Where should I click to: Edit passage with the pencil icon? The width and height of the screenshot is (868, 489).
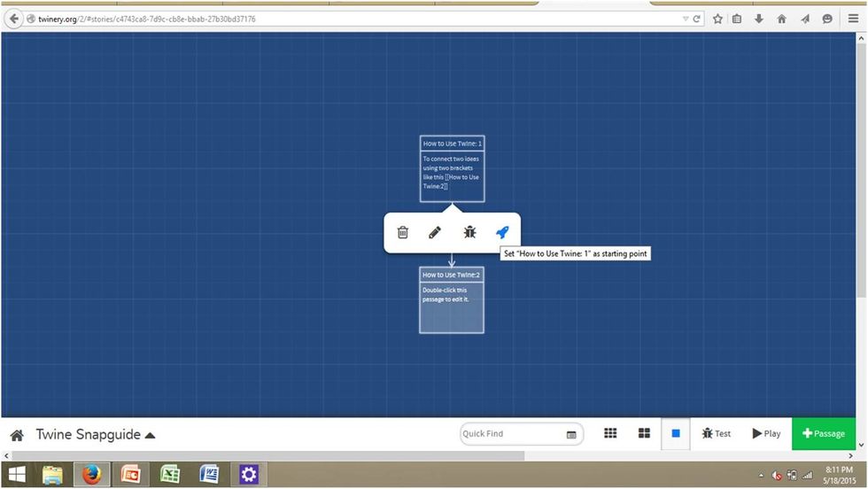[435, 233]
